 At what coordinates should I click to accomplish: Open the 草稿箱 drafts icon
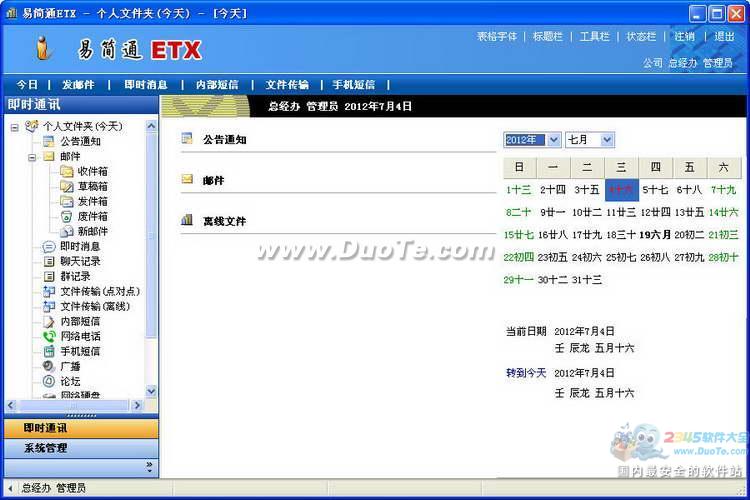[x=66, y=186]
